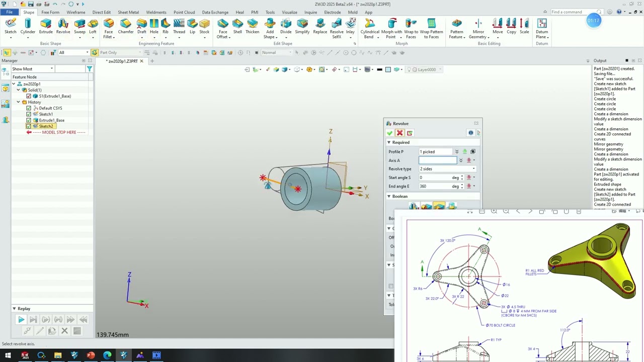644x362 pixels.
Task: Collapse the Boolean section in Revolve
Action: click(388, 196)
